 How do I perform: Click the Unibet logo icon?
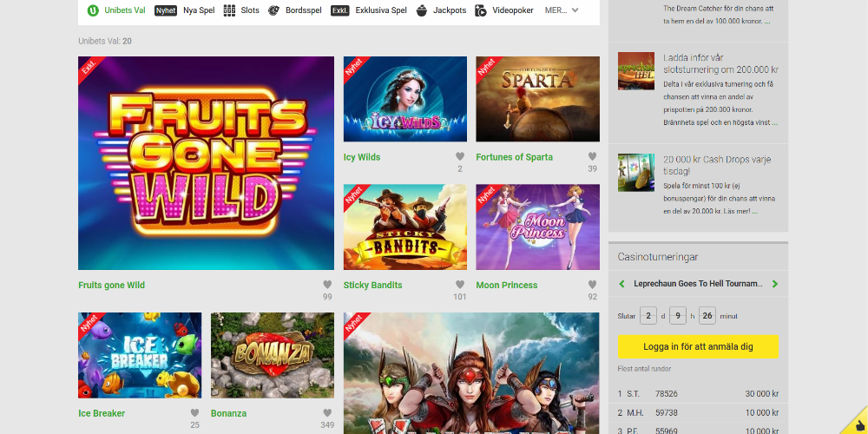tap(93, 10)
